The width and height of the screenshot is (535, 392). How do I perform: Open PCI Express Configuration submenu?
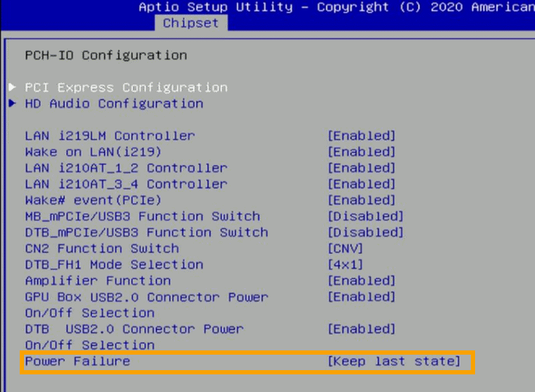point(126,87)
